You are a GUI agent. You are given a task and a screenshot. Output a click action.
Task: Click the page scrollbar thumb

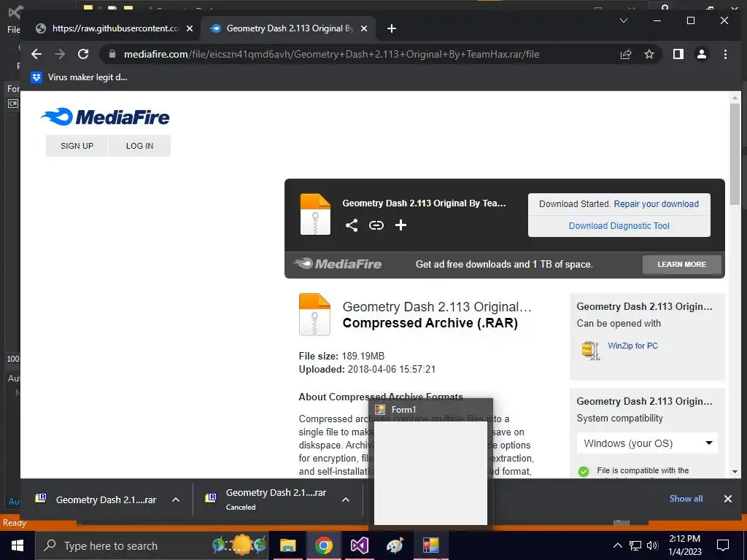pos(735,155)
